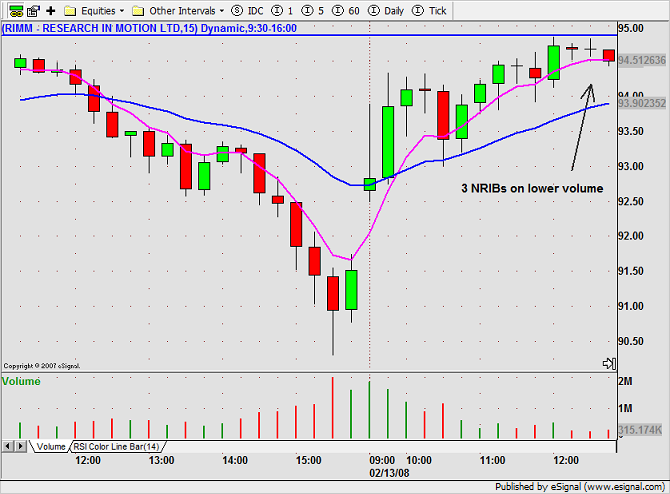Click the 90.50 price axis label
Screen dimensions: 670x494
pyautogui.click(x=631, y=341)
